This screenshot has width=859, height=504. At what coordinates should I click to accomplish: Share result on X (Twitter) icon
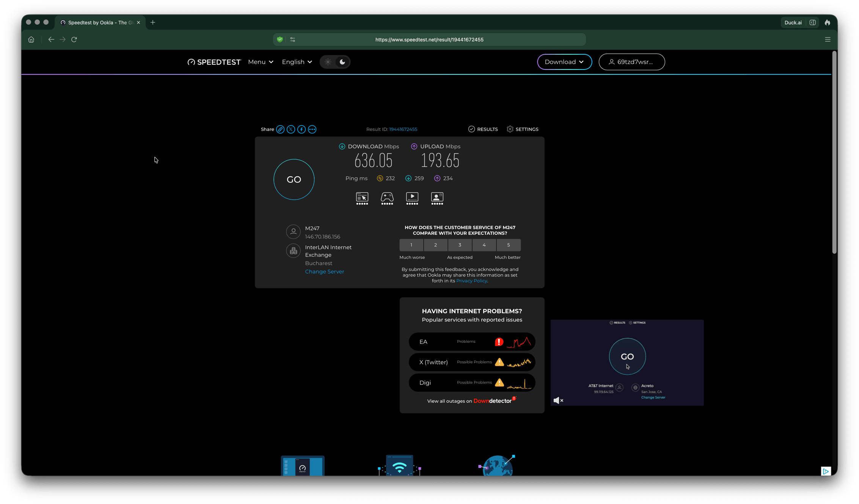[291, 129]
